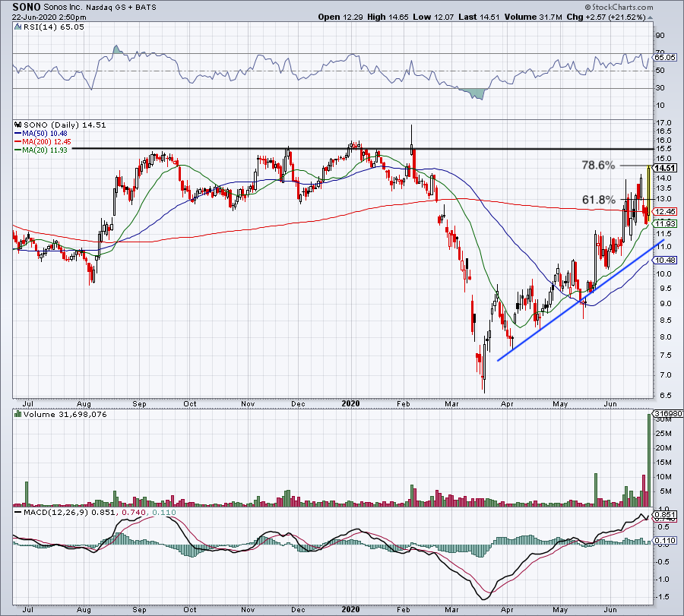Click the 22-Jun-2020 2:50pm timestamp
The width and height of the screenshot is (684, 616).
click(49, 17)
